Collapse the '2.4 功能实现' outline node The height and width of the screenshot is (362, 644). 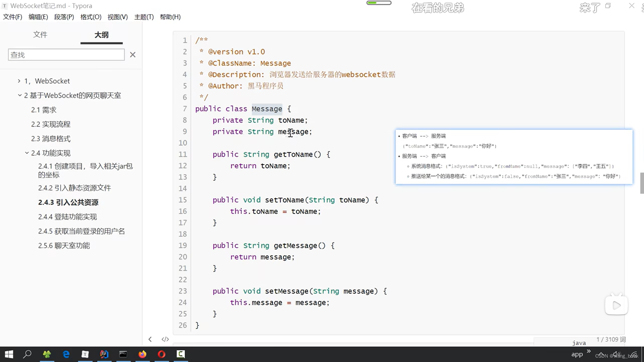(27, 153)
